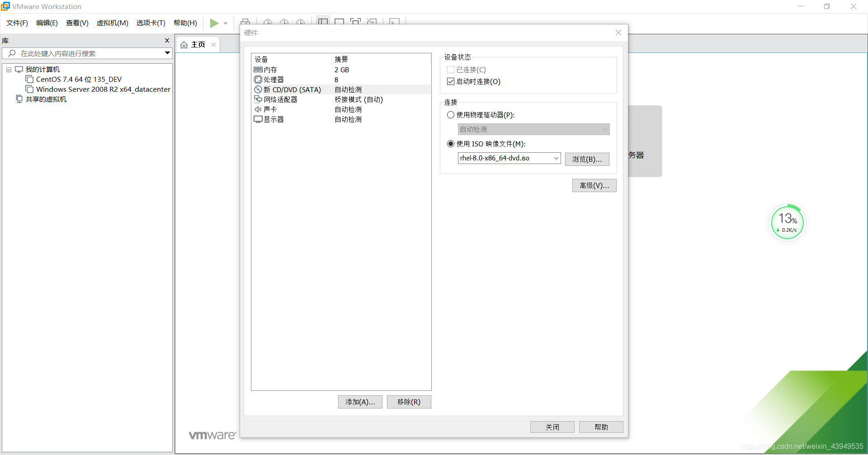
Task: Close the library panel with its X
Action: [x=167, y=41]
